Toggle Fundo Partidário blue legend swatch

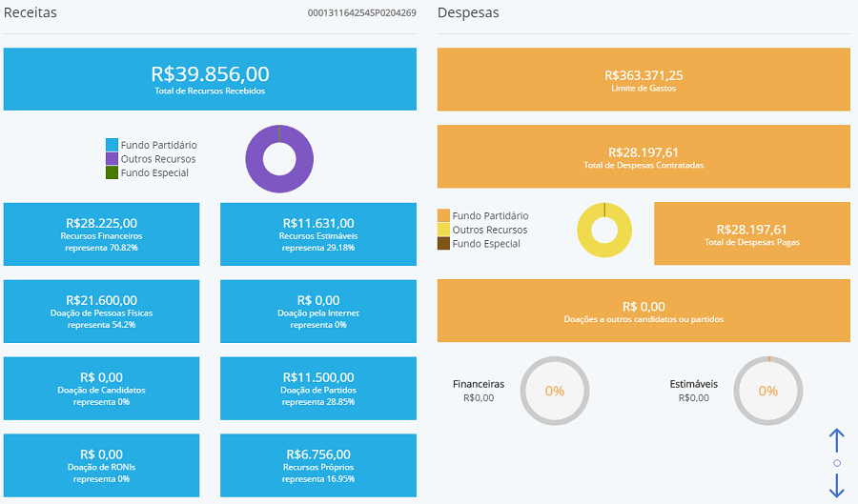pyautogui.click(x=112, y=145)
